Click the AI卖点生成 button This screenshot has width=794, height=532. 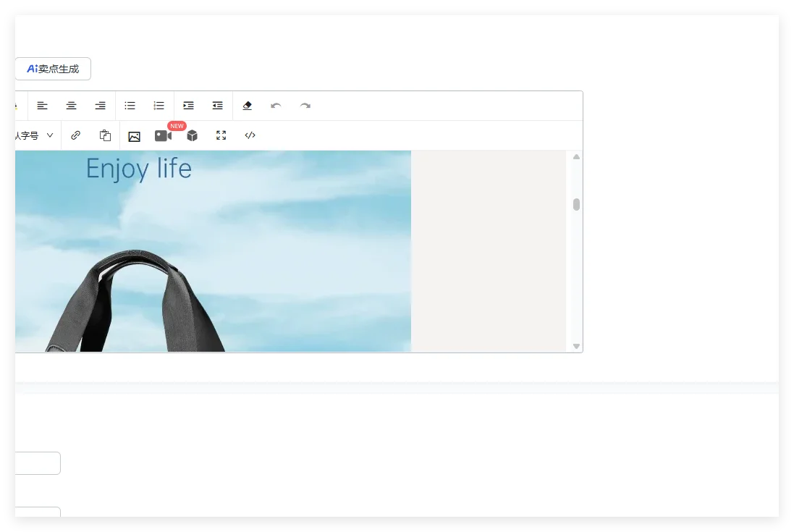[53, 69]
